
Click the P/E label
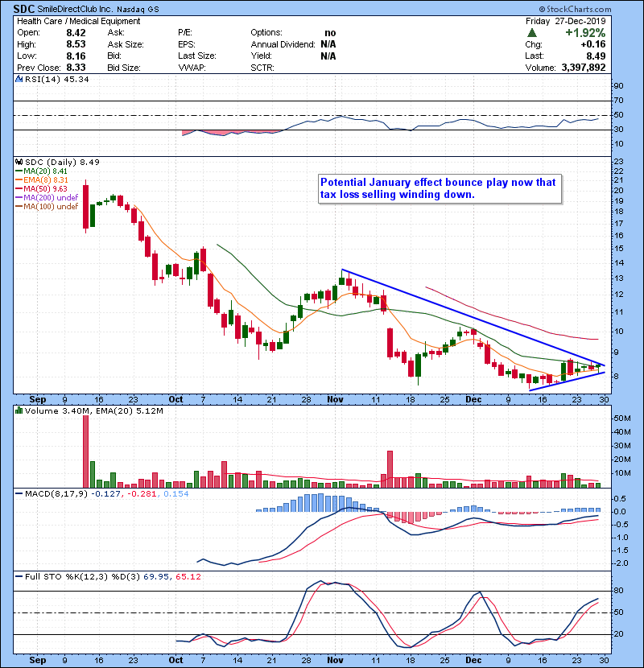tap(185, 33)
